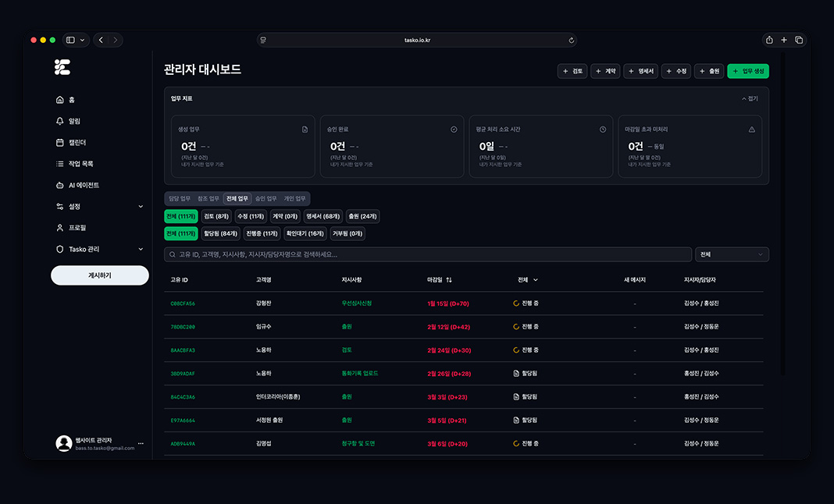The width and height of the screenshot is (834, 504).
Task: Click the 진행 중 spinner icon for 김형찬 row
Action: (x=516, y=303)
